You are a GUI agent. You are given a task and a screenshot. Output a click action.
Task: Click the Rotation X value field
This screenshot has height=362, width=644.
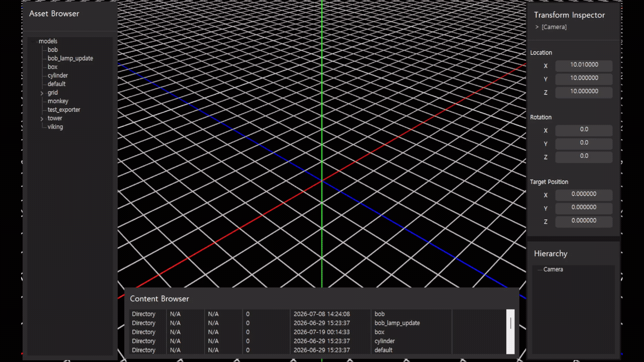coord(584,130)
